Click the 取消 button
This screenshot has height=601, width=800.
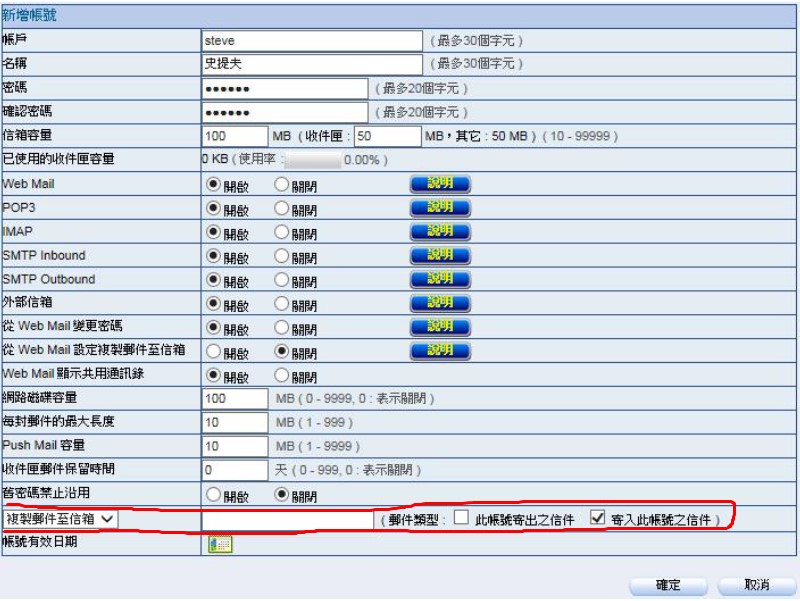pos(757,584)
